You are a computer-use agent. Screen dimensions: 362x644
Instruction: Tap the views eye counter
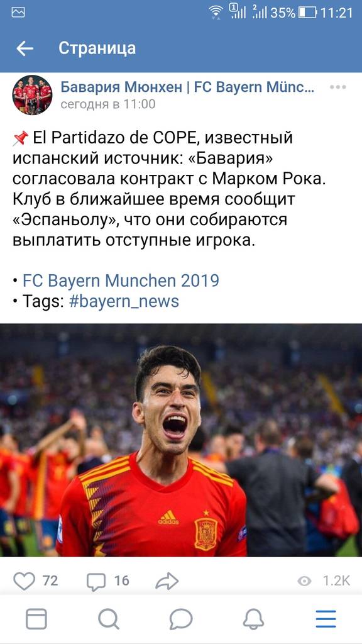point(324,580)
